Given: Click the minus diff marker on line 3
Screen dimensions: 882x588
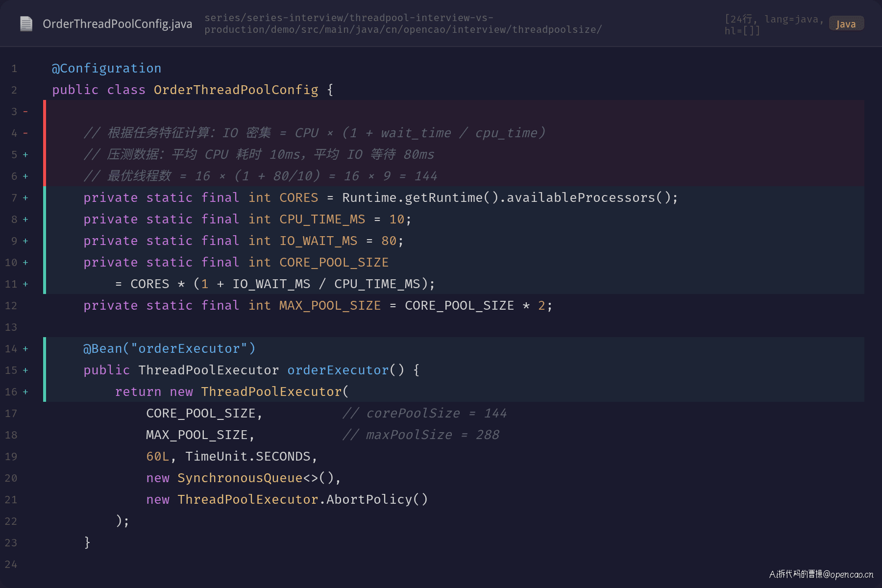Looking at the screenshot, I should (x=25, y=112).
